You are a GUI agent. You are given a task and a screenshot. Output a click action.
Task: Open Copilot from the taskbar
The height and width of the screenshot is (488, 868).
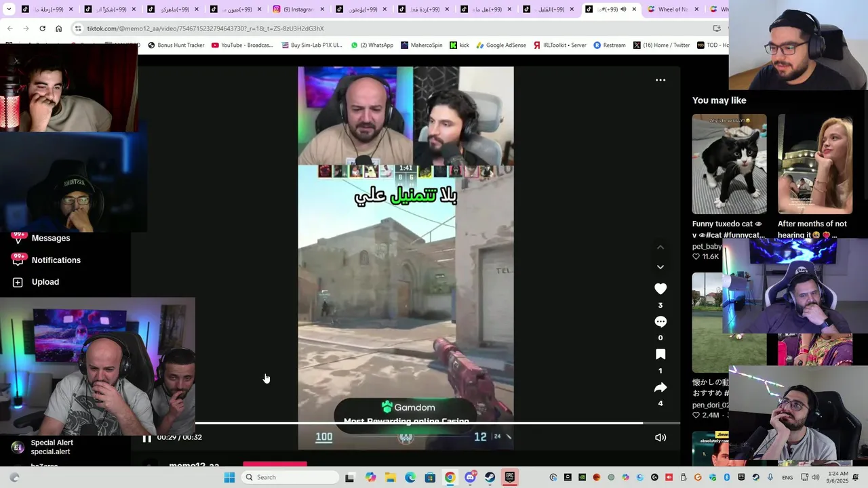click(370, 477)
